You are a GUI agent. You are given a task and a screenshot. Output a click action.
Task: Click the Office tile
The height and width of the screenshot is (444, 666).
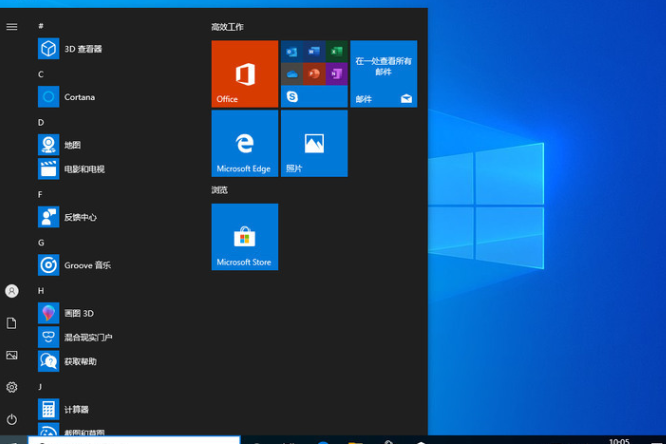[244, 74]
